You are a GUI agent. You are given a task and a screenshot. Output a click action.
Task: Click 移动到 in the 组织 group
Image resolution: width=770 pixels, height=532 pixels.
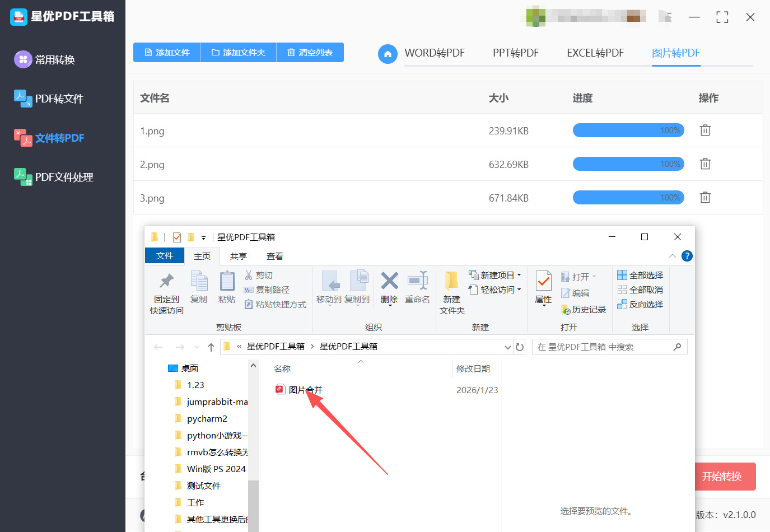click(x=329, y=288)
